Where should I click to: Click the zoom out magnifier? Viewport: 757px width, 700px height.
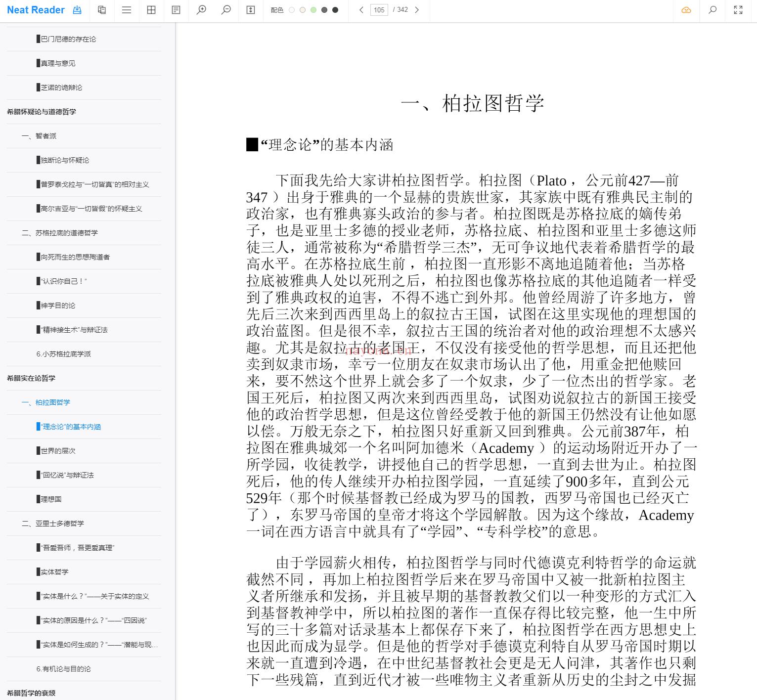226,10
